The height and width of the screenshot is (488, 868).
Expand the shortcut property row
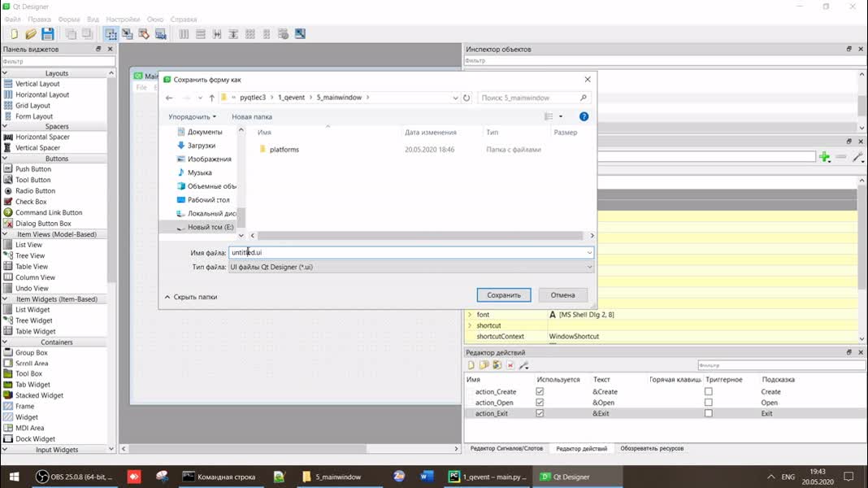470,325
